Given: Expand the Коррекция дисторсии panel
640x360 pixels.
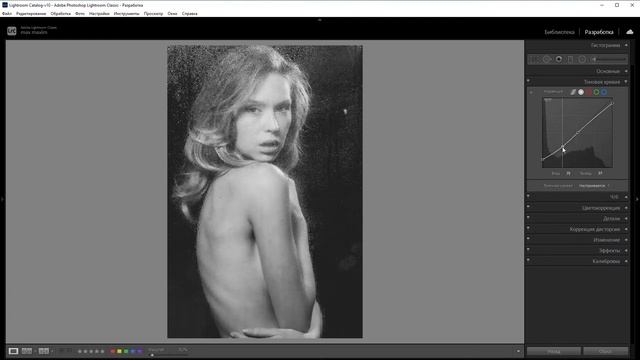Looking at the screenshot, I should click(626, 229).
